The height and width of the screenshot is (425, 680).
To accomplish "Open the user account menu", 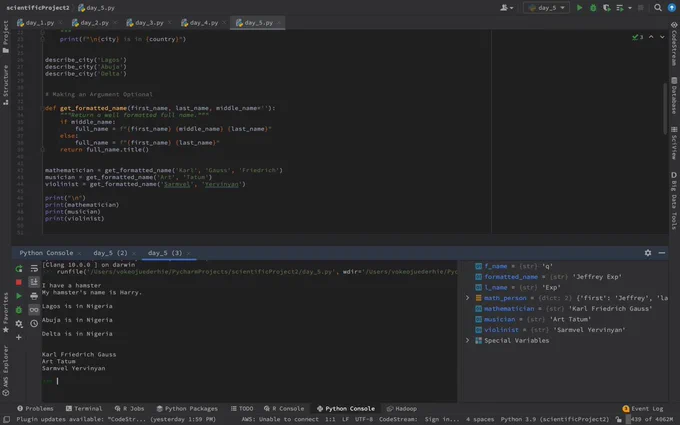I will tap(507, 8).
